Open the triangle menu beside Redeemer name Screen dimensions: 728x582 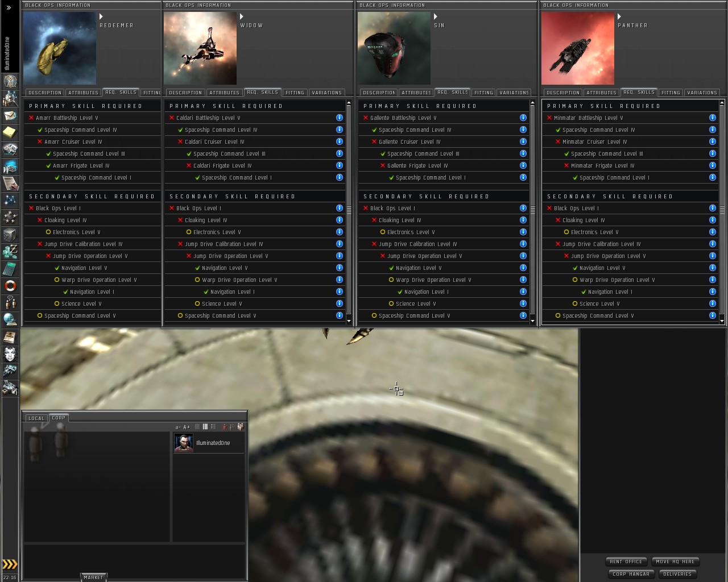pyautogui.click(x=102, y=17)
